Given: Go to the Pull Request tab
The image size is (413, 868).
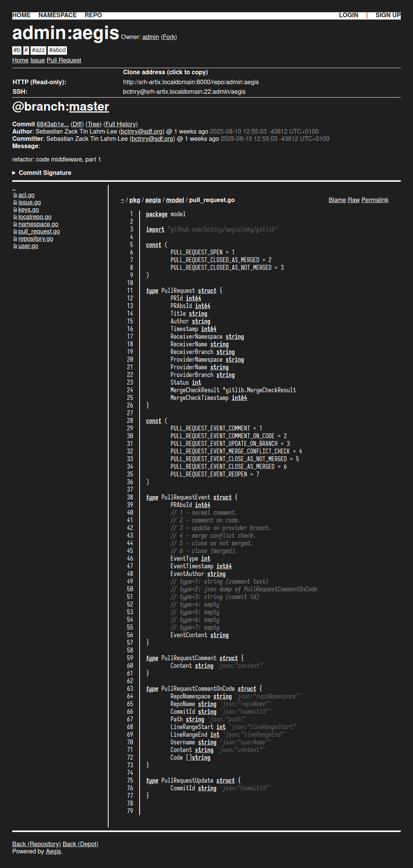Looking at the screenshot, I should click(64, 60).
